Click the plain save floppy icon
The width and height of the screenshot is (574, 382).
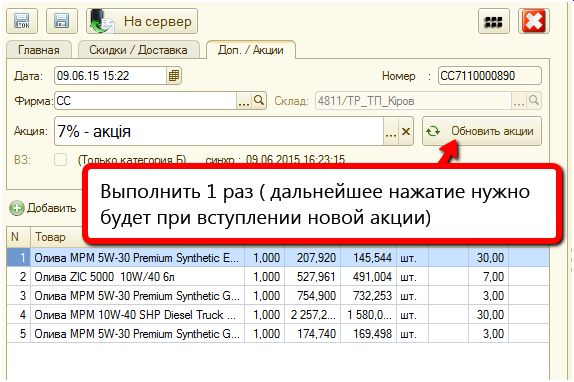[x=62, y=21]
